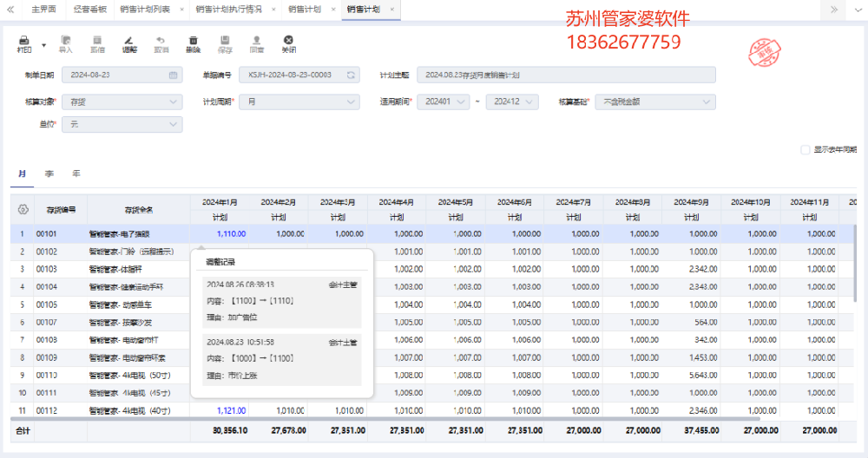The image size is (868, 458).
Task: Click the 关闭 close toolbar icon
Action: (x=288, y=41)
